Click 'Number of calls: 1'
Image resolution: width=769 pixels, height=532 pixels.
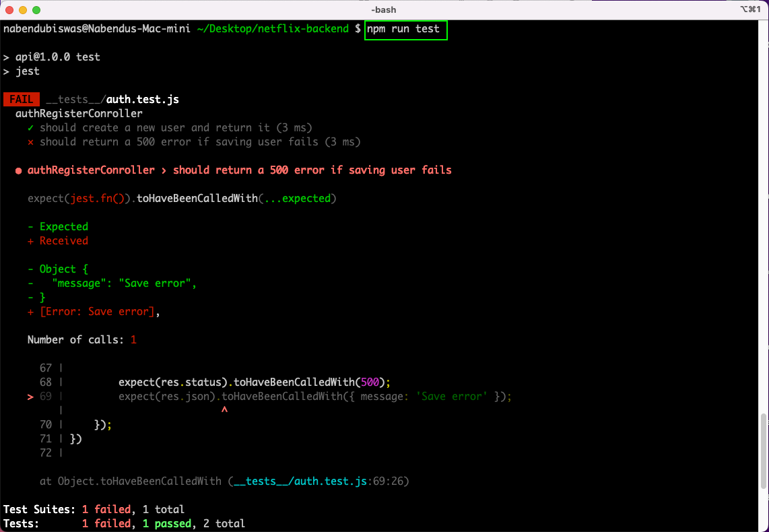tap(82, 340)
